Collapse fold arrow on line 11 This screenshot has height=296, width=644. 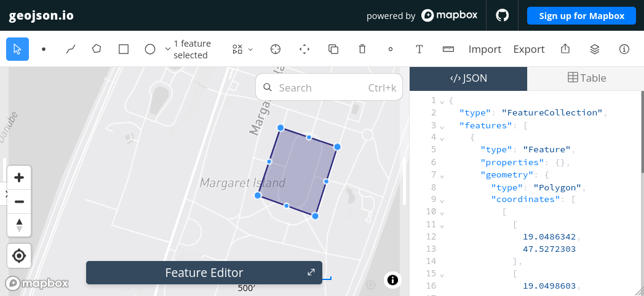[442, 226]
